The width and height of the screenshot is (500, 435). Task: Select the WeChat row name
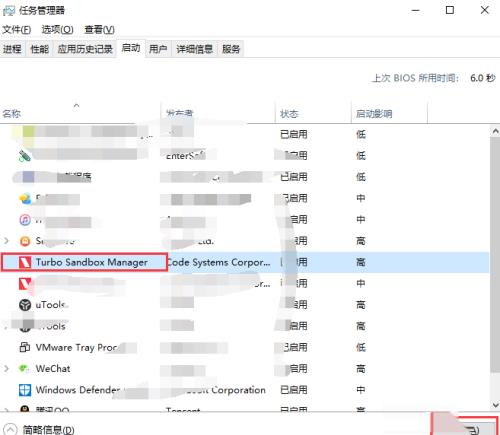click(53, 369)
